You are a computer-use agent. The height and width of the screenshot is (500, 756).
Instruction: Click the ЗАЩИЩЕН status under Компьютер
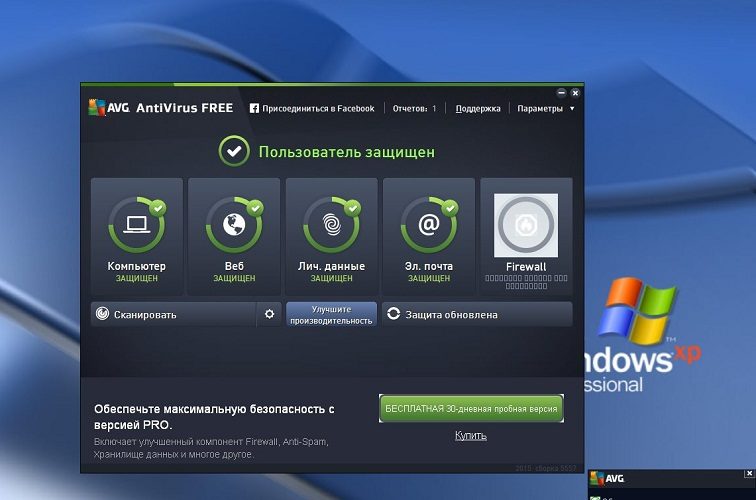click(136, 278)
